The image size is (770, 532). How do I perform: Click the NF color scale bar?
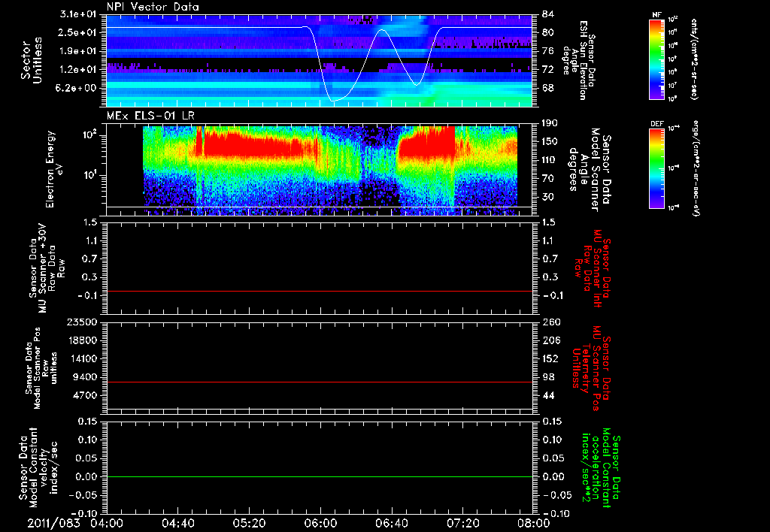657,59
